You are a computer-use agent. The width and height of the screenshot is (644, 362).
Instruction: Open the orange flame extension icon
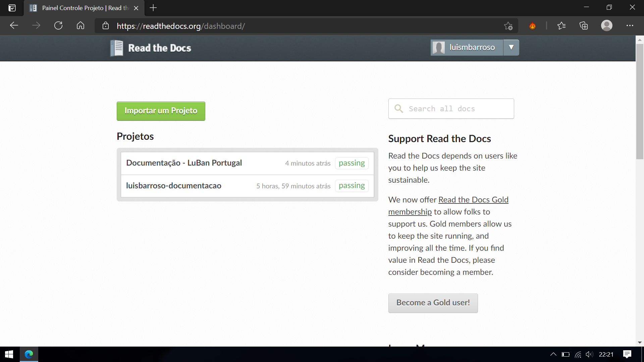tap(532, 26)
